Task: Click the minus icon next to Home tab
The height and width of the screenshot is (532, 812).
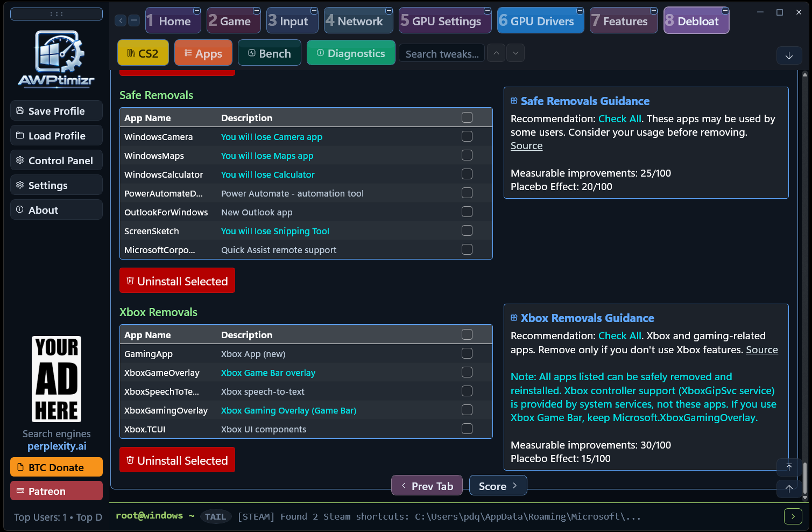Action: 134,20
